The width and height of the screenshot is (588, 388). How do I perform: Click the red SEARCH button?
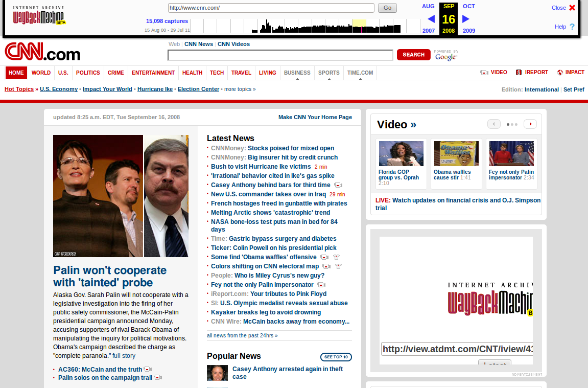click(x=414, y=55)
